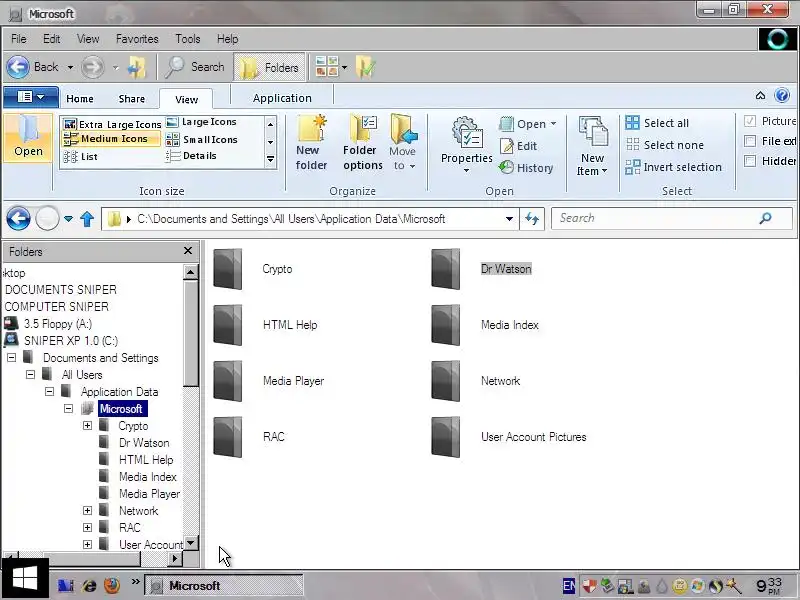Toggle the Picture checkbox
Screen dimensions: 800x600
coord(750,121)
